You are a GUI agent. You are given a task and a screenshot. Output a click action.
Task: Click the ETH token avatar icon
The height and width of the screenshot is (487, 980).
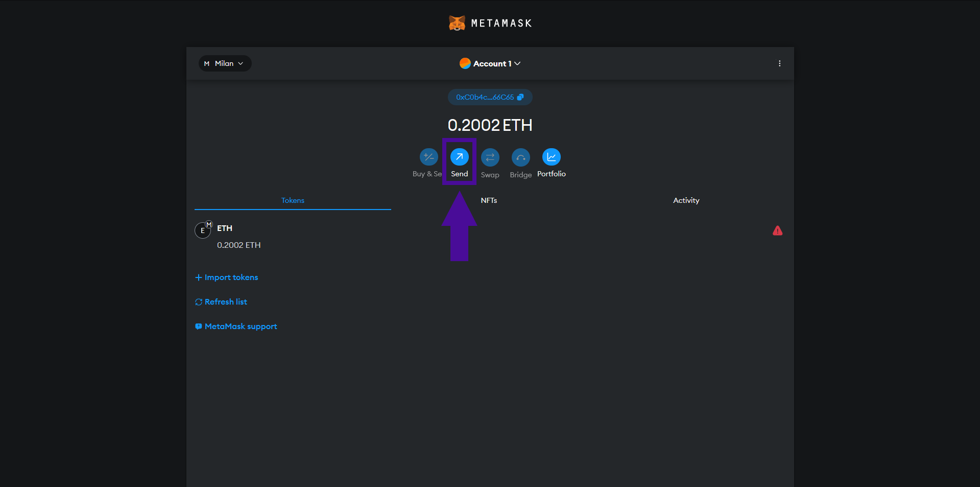(x=203, y=230)
